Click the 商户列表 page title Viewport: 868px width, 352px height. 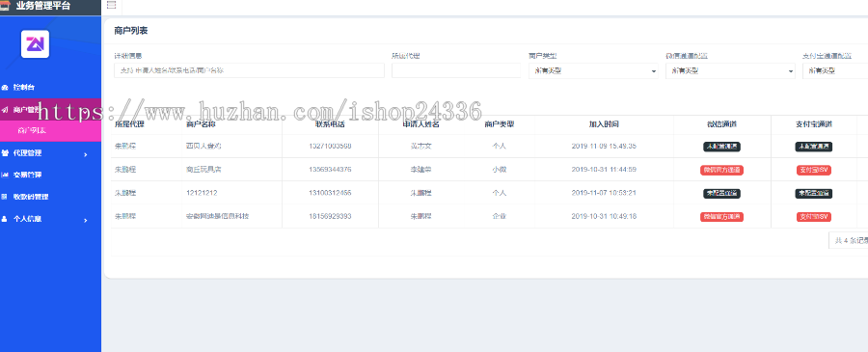tap(130, 31)
